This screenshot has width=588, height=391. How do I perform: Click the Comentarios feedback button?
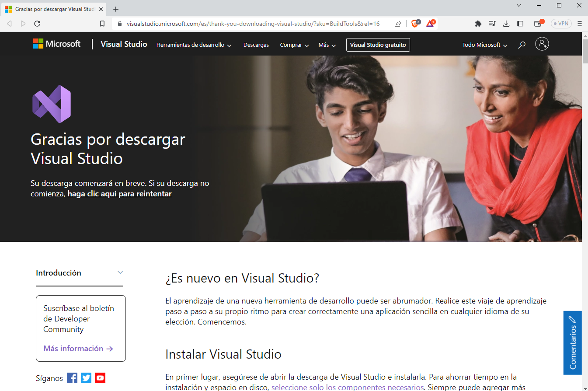point(573,342)
